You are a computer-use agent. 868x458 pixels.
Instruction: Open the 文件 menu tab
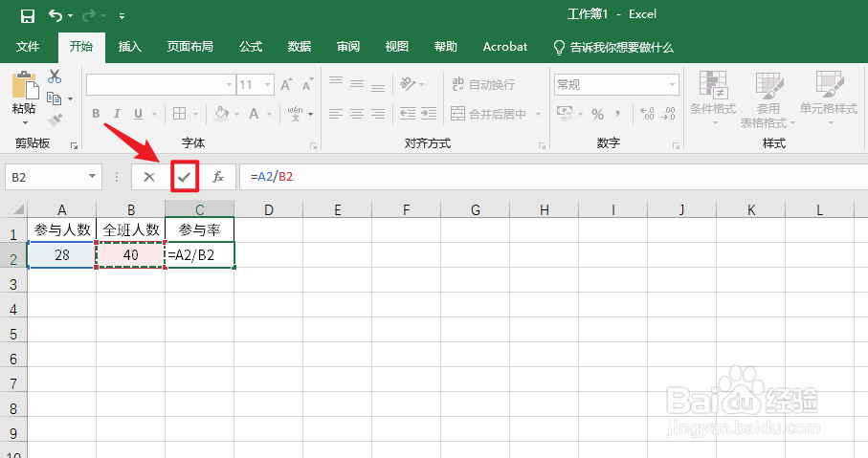28,47
